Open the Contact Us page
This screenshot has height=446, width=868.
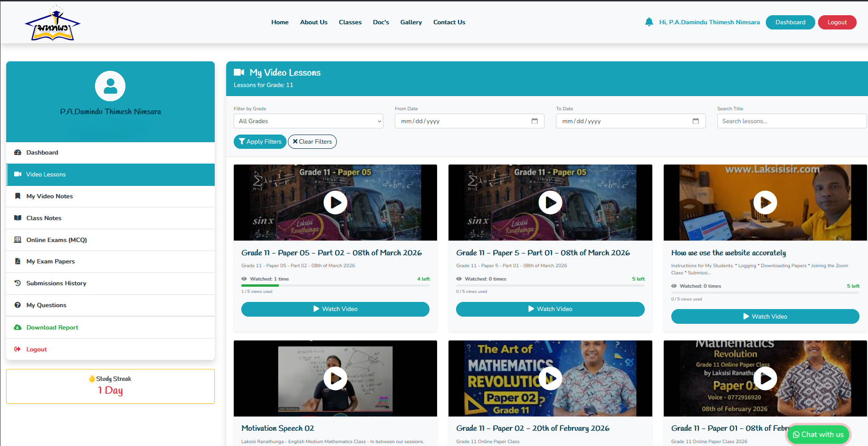(449, 22)
